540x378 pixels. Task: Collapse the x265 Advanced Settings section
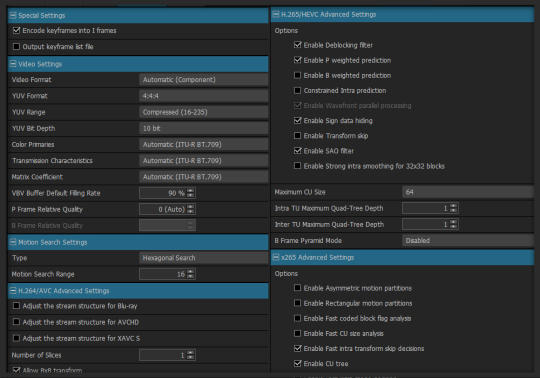pyautogui.click(x=276, y=258)
